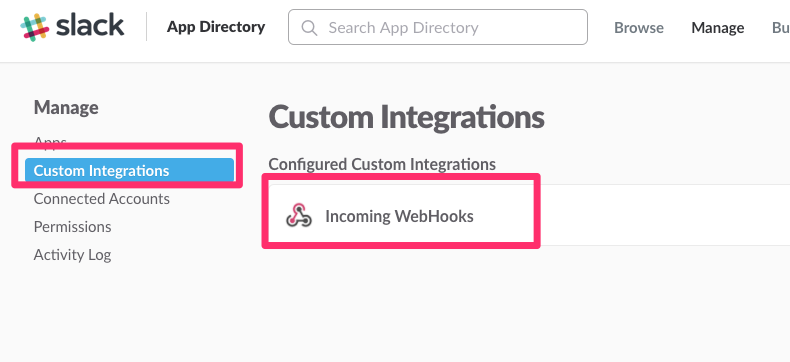
Task: Open the Browse page in top navigation
Action: click(x=638, y=28)
